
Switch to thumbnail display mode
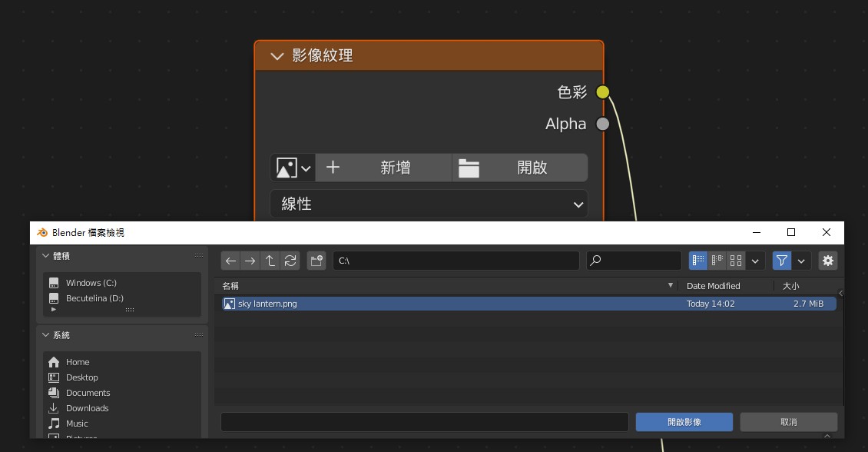736,261
